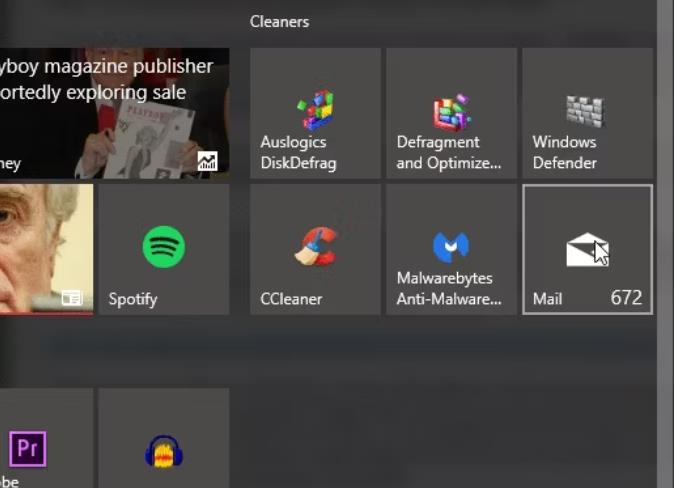Open the News live tile with man's face

pos(46,250)
